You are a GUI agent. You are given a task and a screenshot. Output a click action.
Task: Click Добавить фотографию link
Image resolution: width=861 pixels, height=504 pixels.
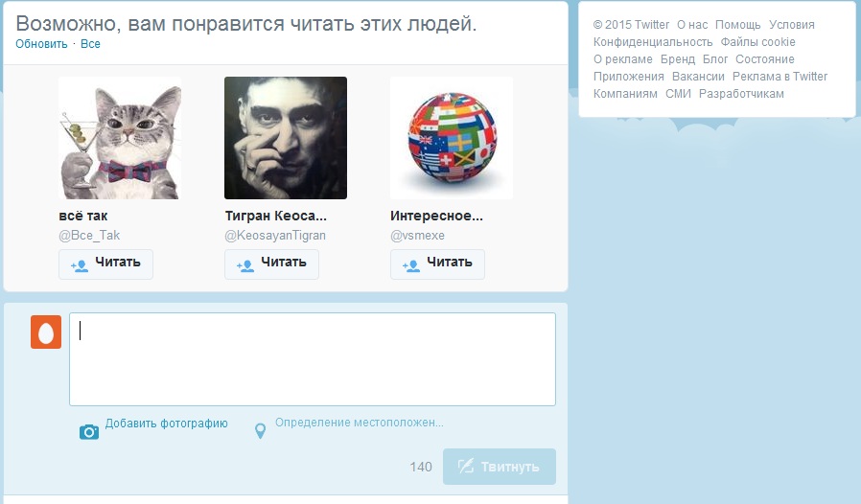(x=167, y=424)
